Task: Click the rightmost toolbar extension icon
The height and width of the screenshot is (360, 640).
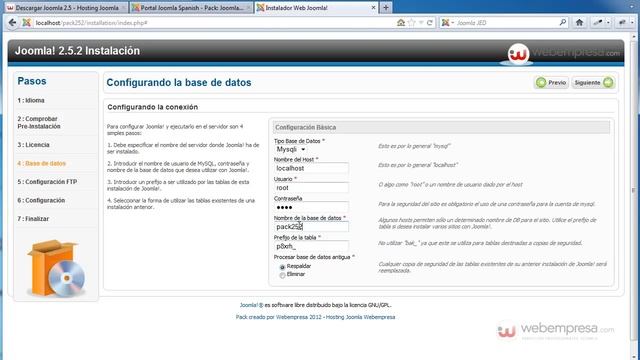Action: [x=622, y=23]
